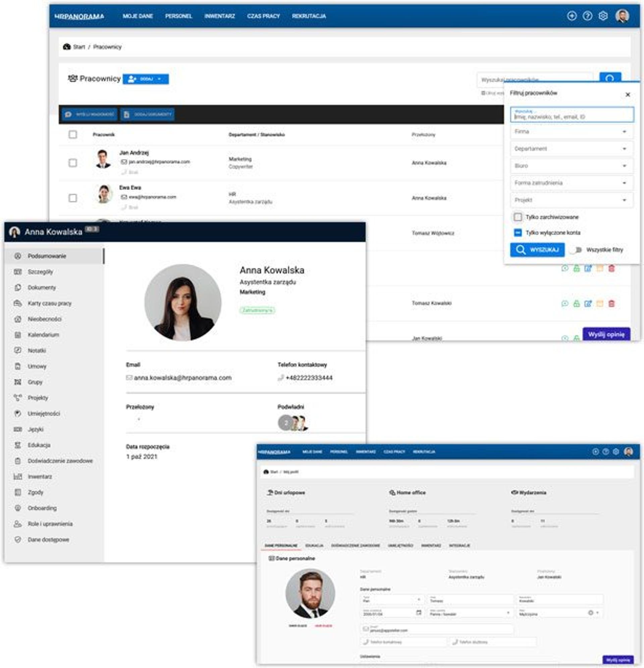This screenshot has width=644, height=668.
Task: Select the checkbox for Jan Andrzej
Action: click(x=72, y=163)
